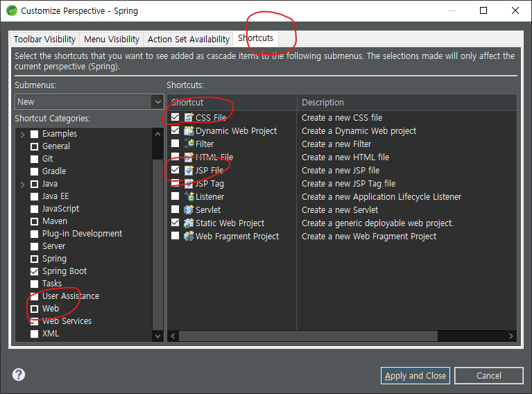This screenshot has height=394, width=532.
Task: Maximize the Customize Perspective window
Action: (483, 10)
